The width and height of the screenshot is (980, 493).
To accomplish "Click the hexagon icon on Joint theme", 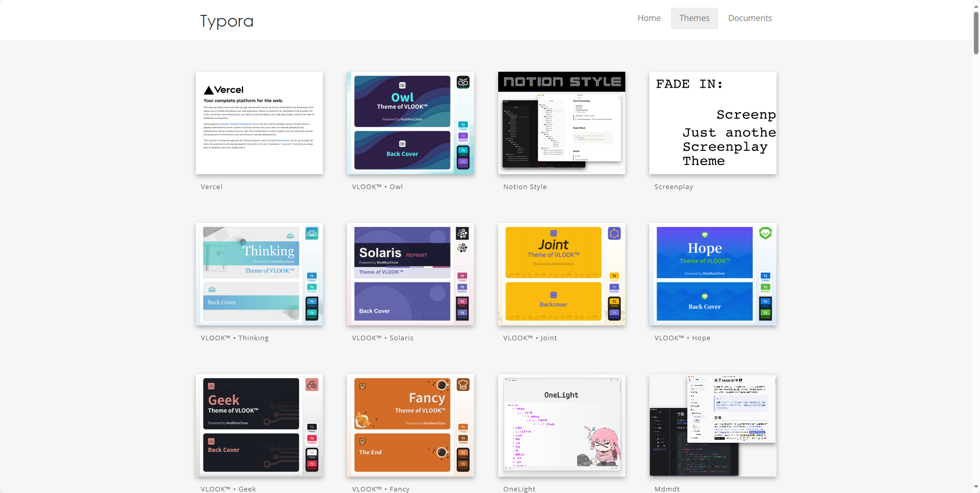I will pos(614,234).
